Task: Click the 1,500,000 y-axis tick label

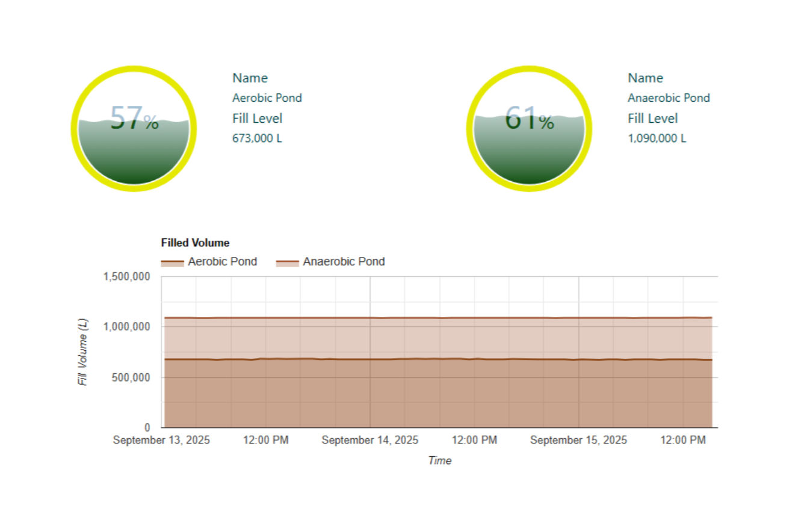Action: tap(126, 277)
